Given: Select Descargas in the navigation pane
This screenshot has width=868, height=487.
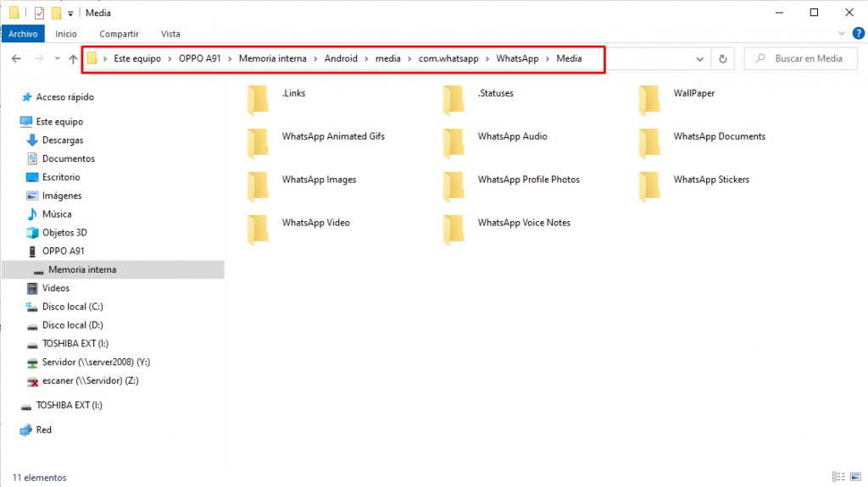Looking at the screenshot, I should (x=63, y=141).
